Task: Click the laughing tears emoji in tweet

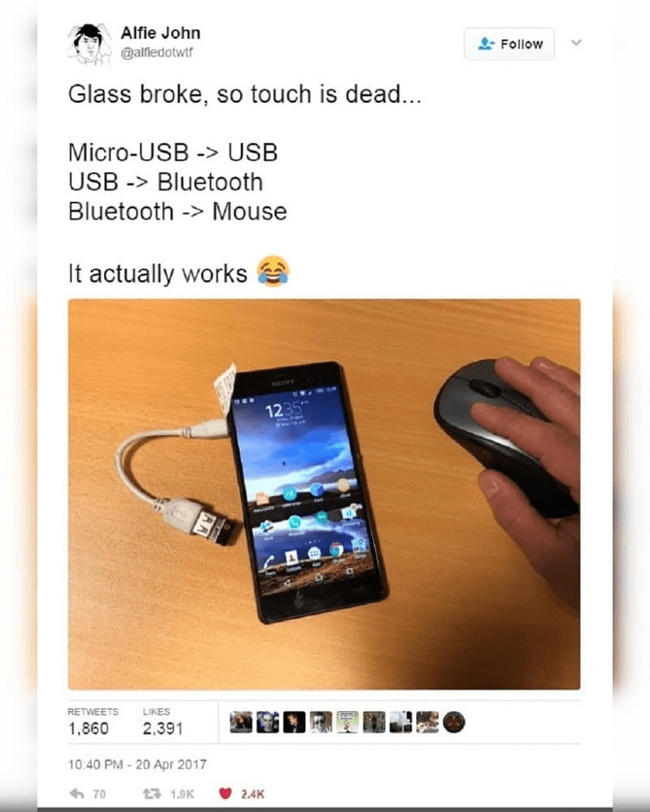Action: pos(273,271)
